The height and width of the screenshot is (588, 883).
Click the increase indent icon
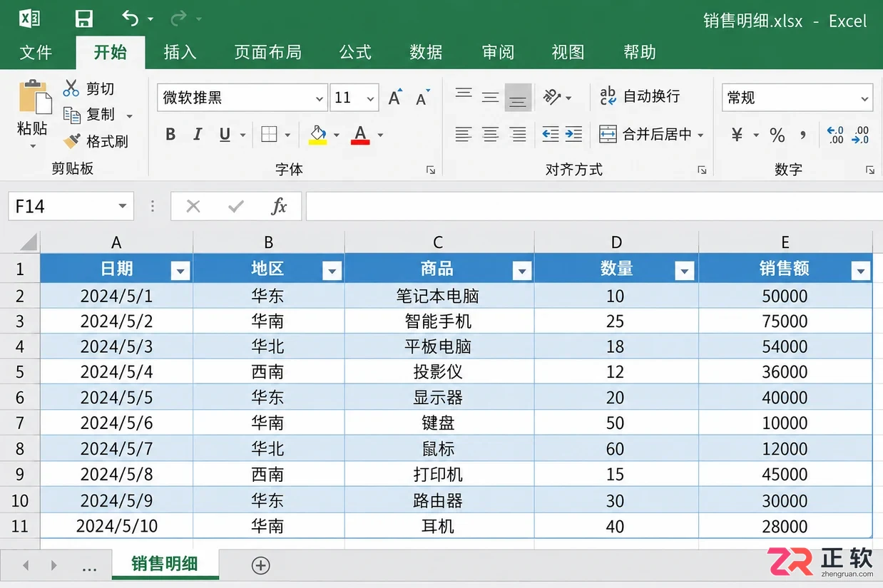[574, 134]
